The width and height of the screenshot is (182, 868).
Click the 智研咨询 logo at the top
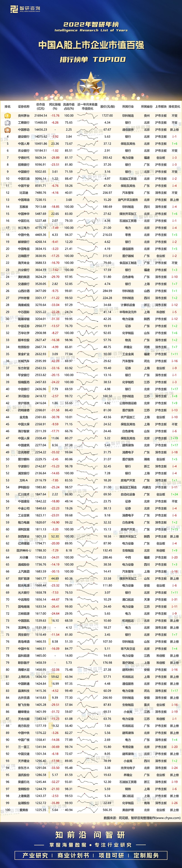(x=25, y=9)
